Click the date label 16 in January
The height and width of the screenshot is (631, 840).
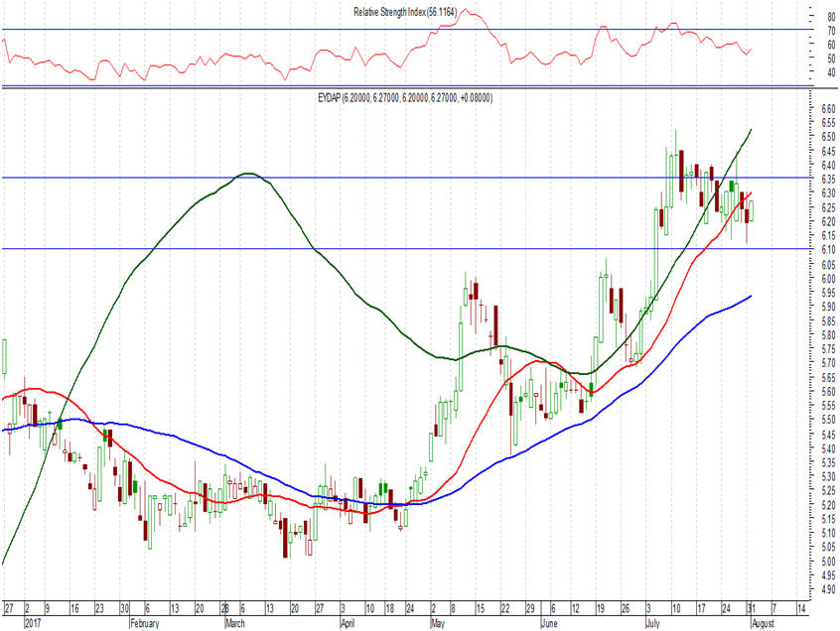[x=75, y=608]
